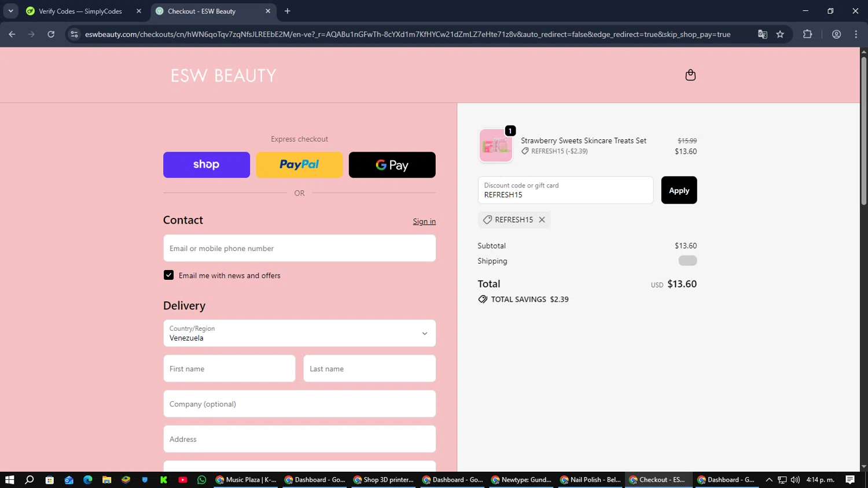Go to ESW BEAUTY logo home
The height and width of the screenshot is (488, 868).
(x=223, y=76)
